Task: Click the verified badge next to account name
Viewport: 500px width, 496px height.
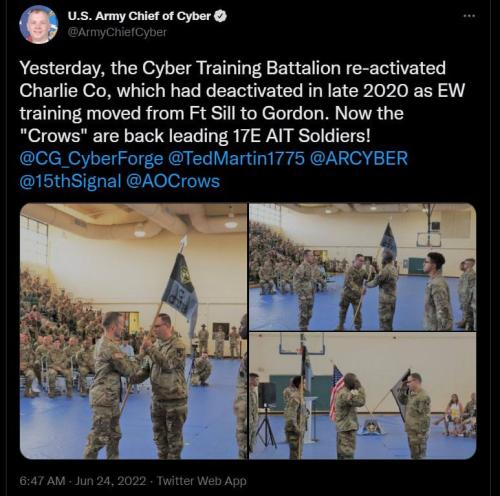Action: click(220, 16)
